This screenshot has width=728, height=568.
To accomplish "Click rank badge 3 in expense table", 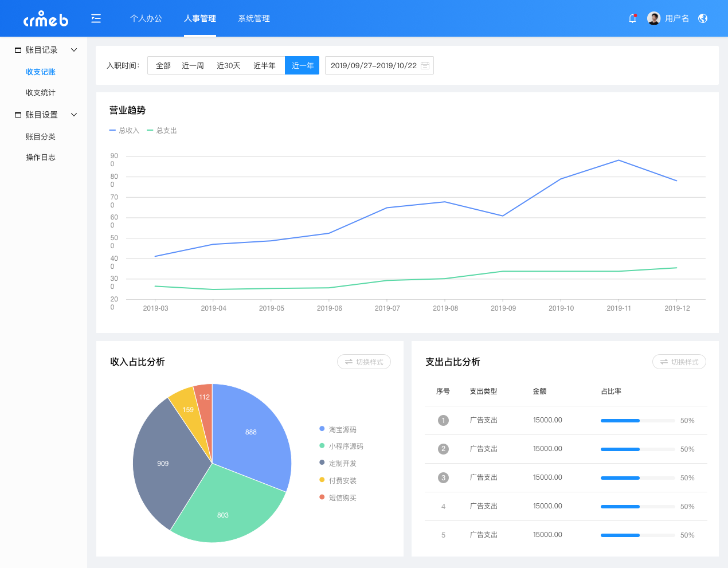I will coord(443,478).
